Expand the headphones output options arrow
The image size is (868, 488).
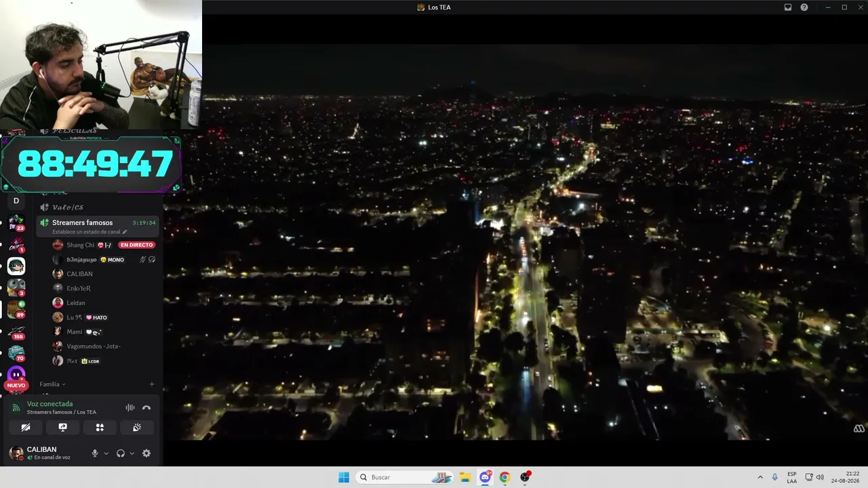click(132, 453)
